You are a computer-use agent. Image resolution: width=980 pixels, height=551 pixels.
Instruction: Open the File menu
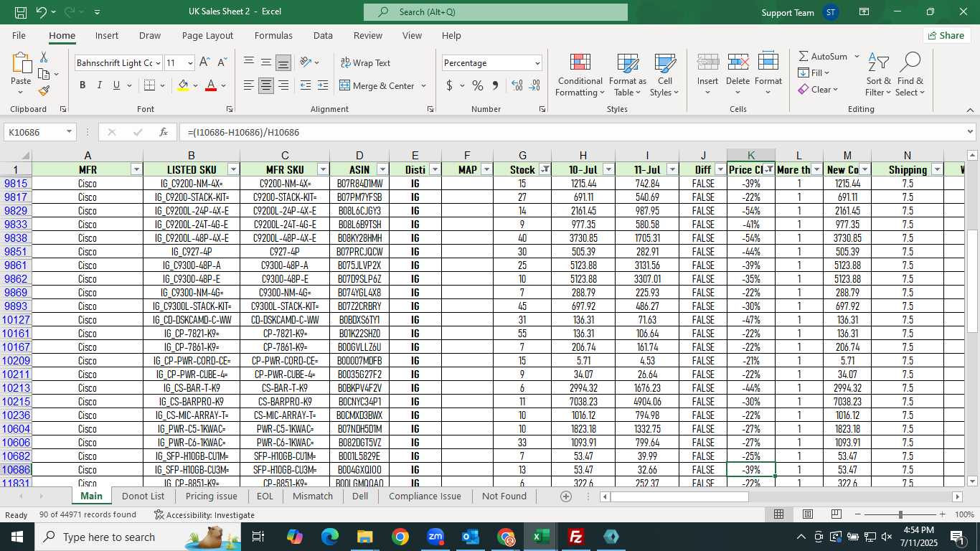[x=19, y=35]
